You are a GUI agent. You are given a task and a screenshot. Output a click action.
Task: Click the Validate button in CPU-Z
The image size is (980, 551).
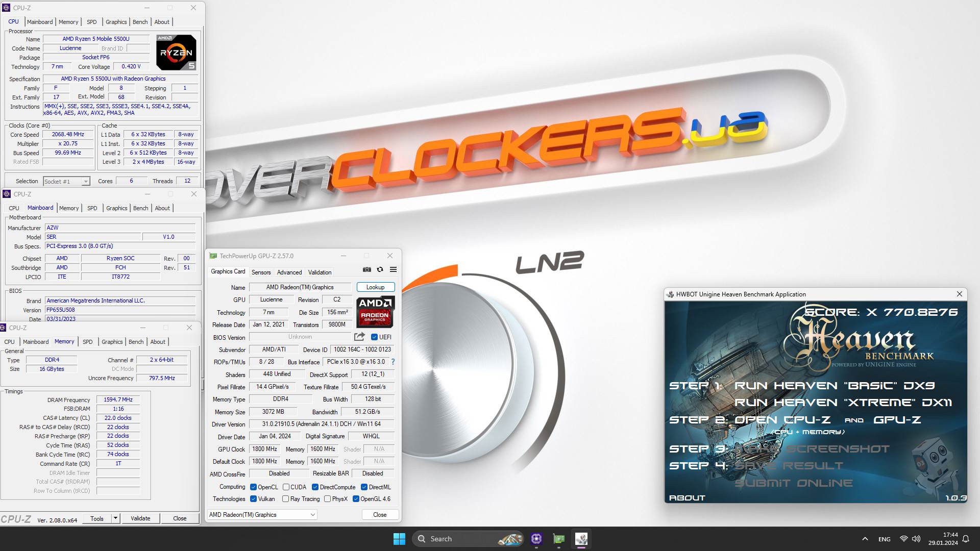[x=140, y=518]
